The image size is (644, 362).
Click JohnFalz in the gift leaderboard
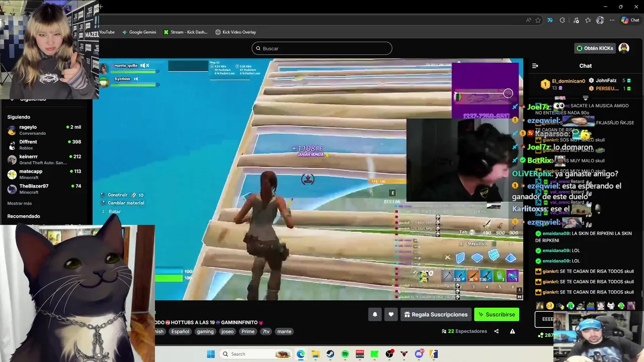click(606, 80)
